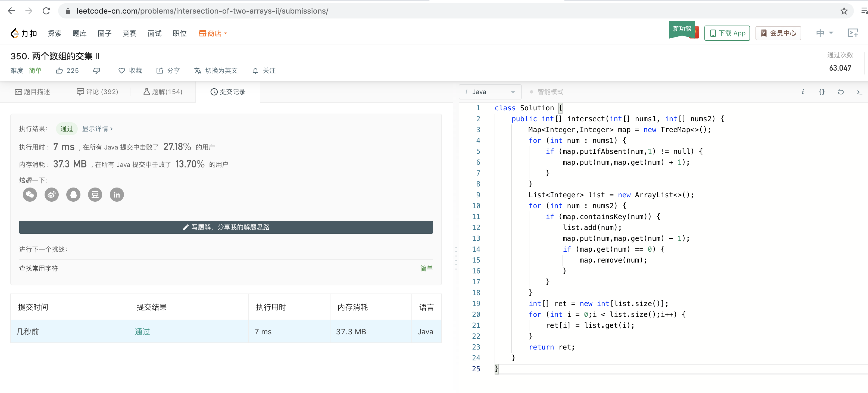The height and width of the screenshot is (393, 868).
Task: Click the thumbs-up like icon
Action: point(59,70)
